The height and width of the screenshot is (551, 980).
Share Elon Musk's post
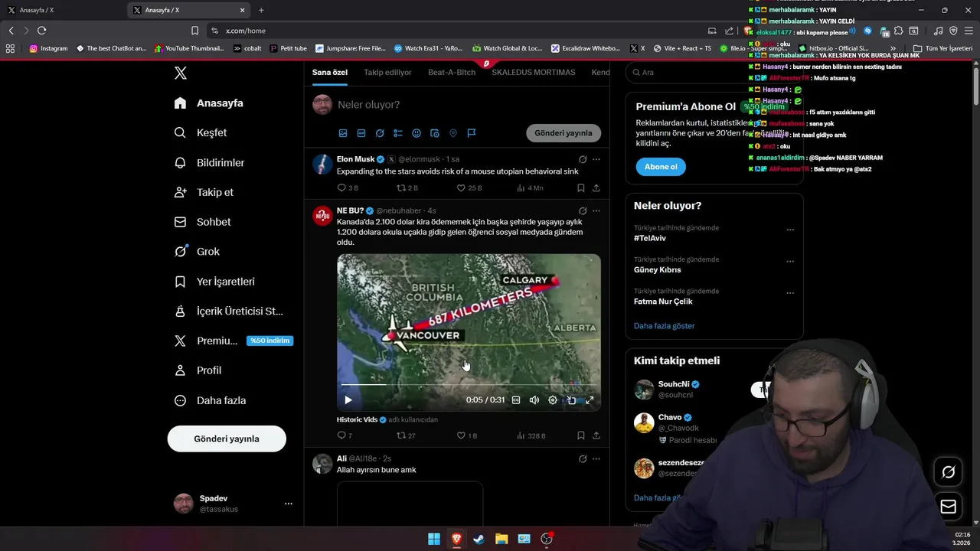point(596,187)
